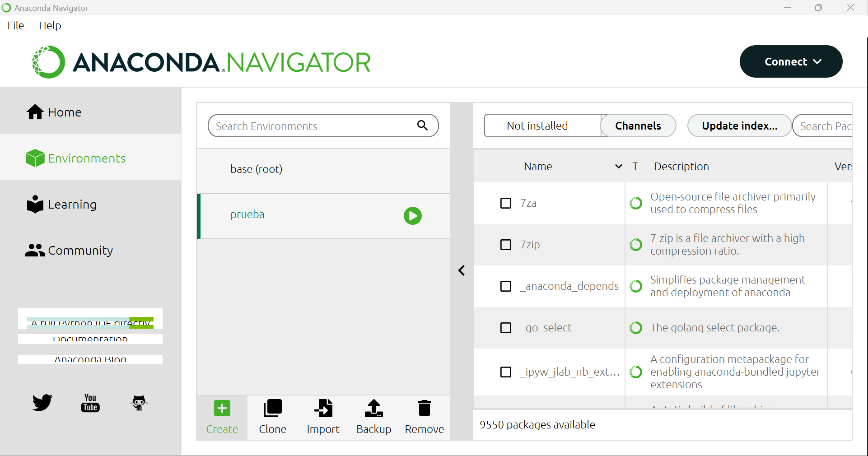
Task: Open the Twitter bird icon link
Action: pyautogui.click(x=42, y=402)
